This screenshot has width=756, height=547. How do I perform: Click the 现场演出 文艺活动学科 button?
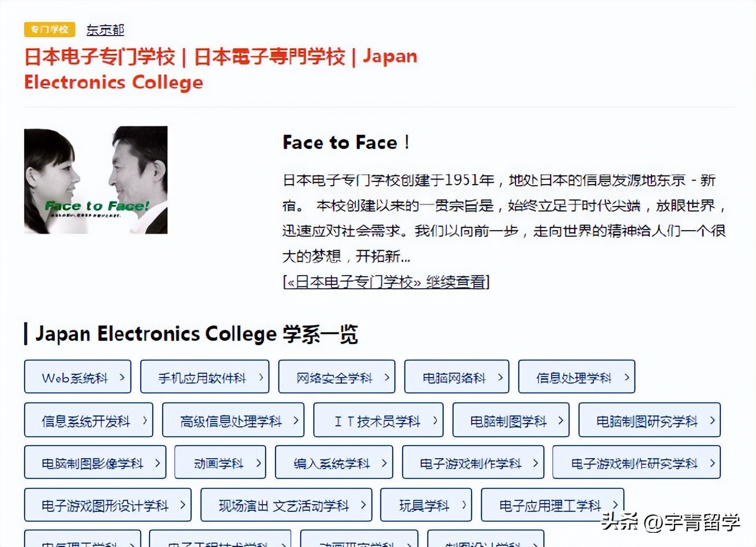[286, 505]
